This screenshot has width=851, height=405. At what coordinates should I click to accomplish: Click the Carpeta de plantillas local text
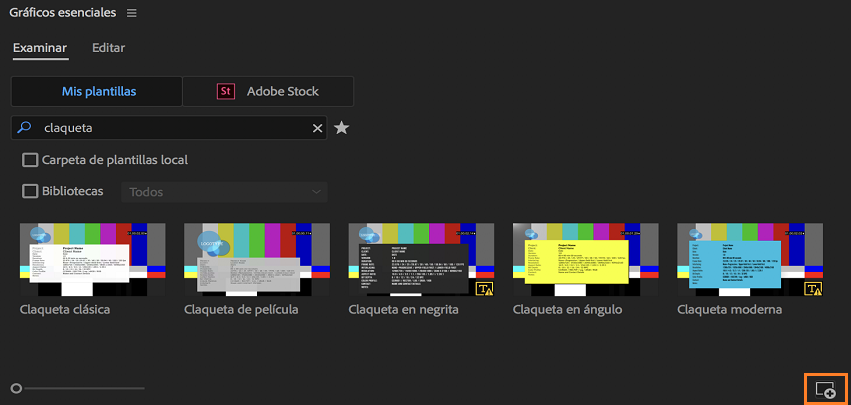coord(115,160)
